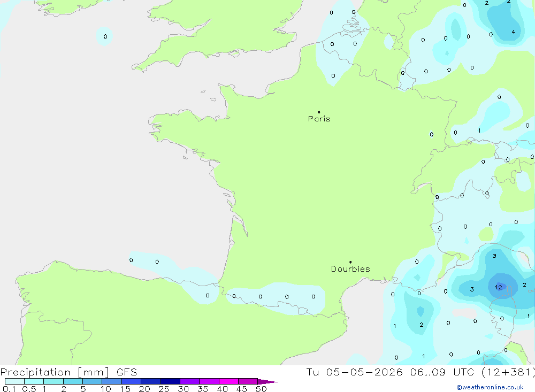Click the 4 mm precipitation value

coord(514,32)
